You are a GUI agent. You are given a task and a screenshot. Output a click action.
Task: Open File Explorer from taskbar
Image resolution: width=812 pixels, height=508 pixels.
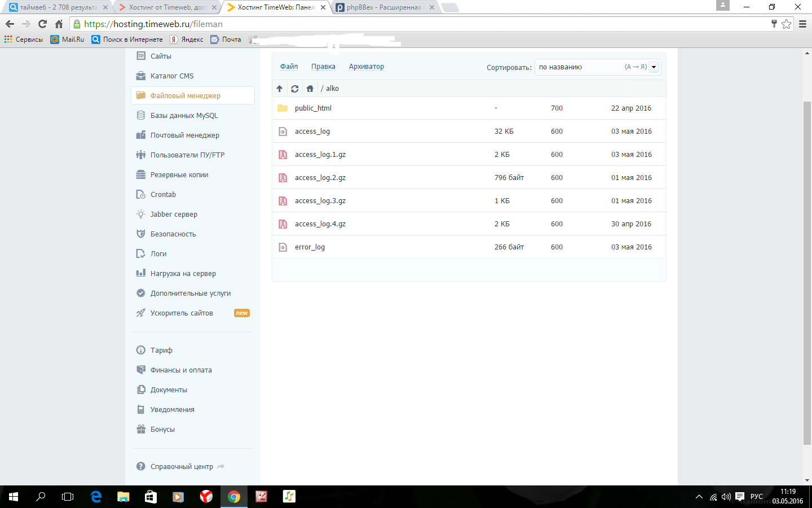coord(123,497)
